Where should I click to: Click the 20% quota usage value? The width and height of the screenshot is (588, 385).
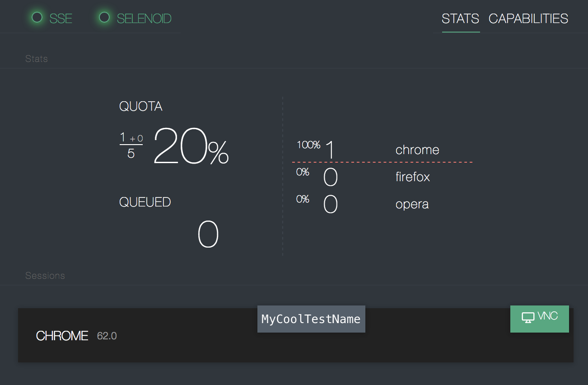(191, 146)
